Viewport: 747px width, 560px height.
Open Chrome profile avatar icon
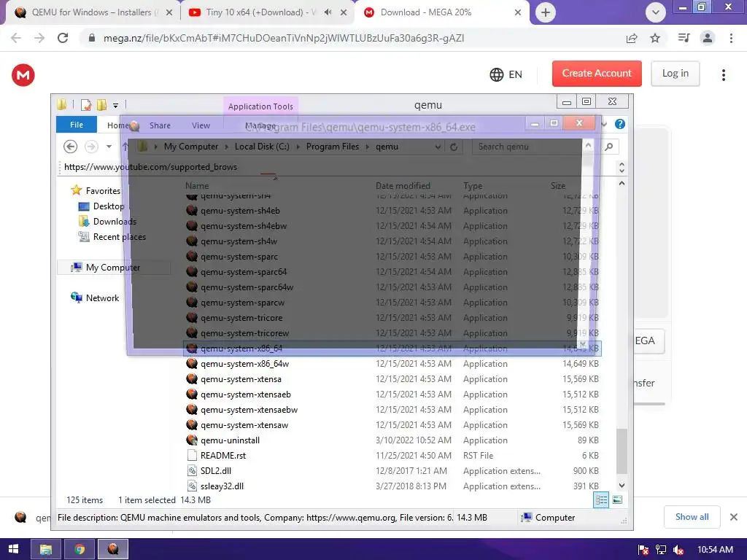708,38
